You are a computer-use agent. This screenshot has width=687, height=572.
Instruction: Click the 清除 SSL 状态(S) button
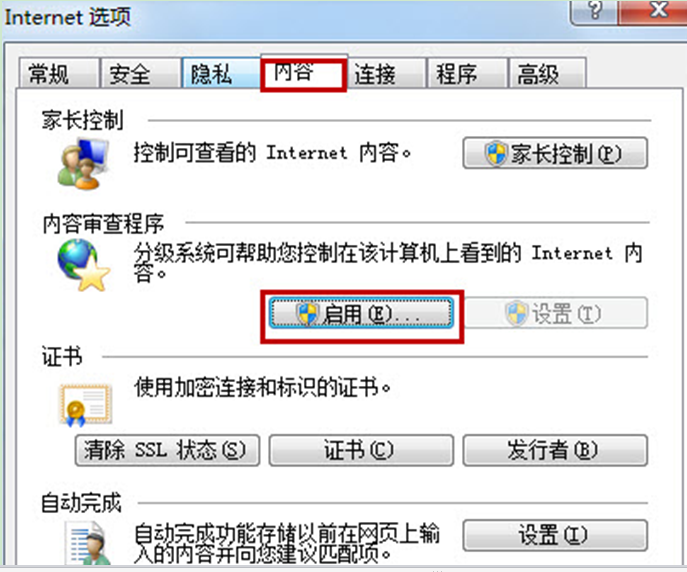click(167, 450)
